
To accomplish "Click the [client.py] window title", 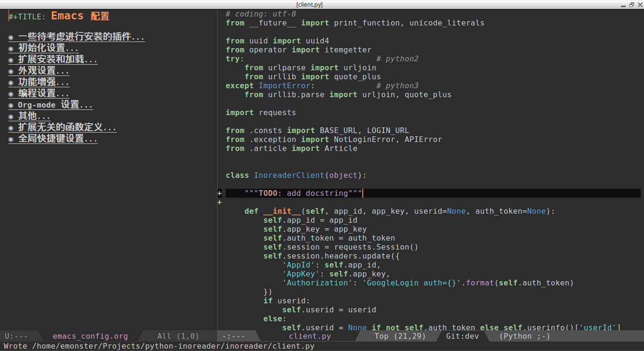I will pos(310,4).
